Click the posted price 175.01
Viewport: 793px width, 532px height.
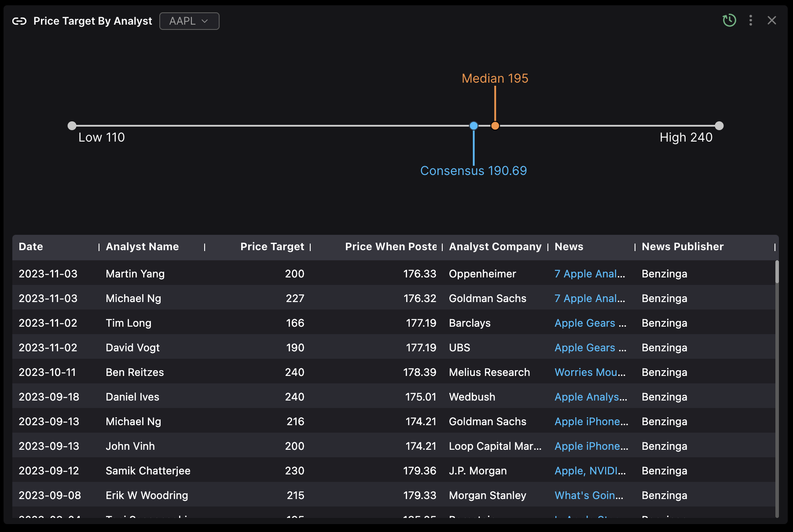coord(421,397)
